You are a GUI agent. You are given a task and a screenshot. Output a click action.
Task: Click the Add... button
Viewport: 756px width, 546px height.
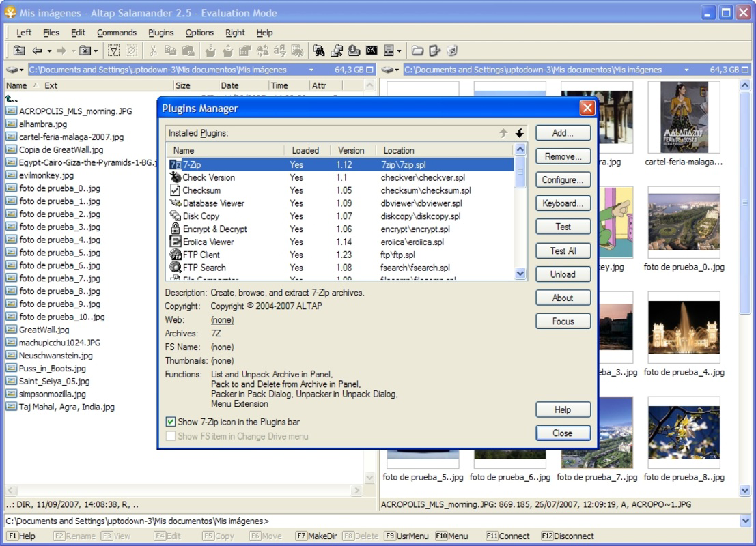click(563, 133)
